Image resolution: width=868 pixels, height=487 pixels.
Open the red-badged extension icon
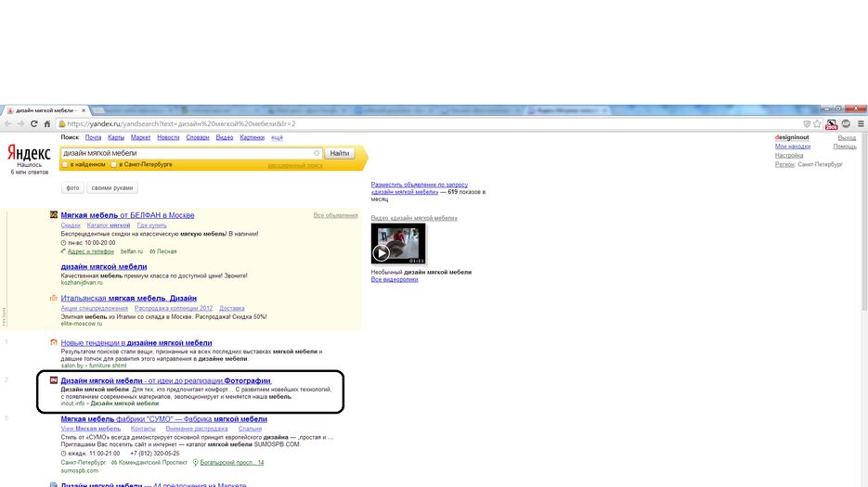(832, 124)
